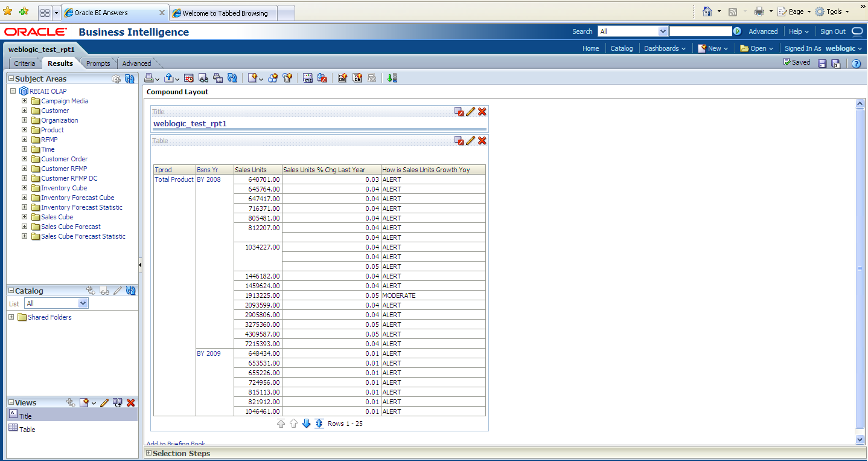Viewport: 868px width, 461px height.
Task: Collapse the Subject Areas pane
Action: coord(11,79)
